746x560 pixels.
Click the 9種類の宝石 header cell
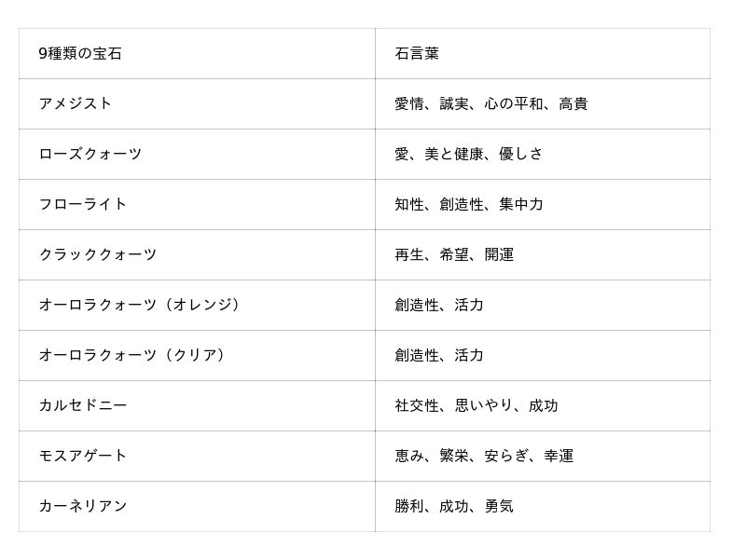pyautogui.click(x=80, y=54)
